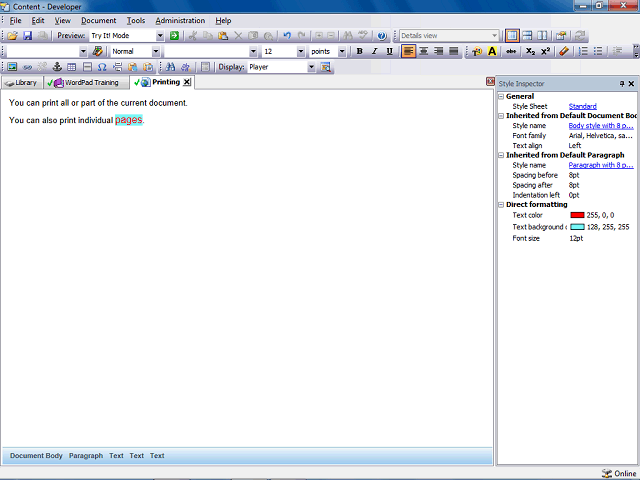640x480 pixels.
Task: Toggle the yellow text highlight A button
Action: 492,51
